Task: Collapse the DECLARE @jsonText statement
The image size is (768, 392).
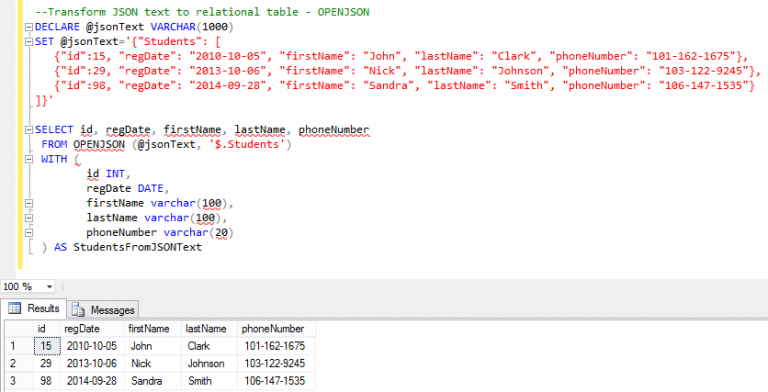Action: pos(29,27)
